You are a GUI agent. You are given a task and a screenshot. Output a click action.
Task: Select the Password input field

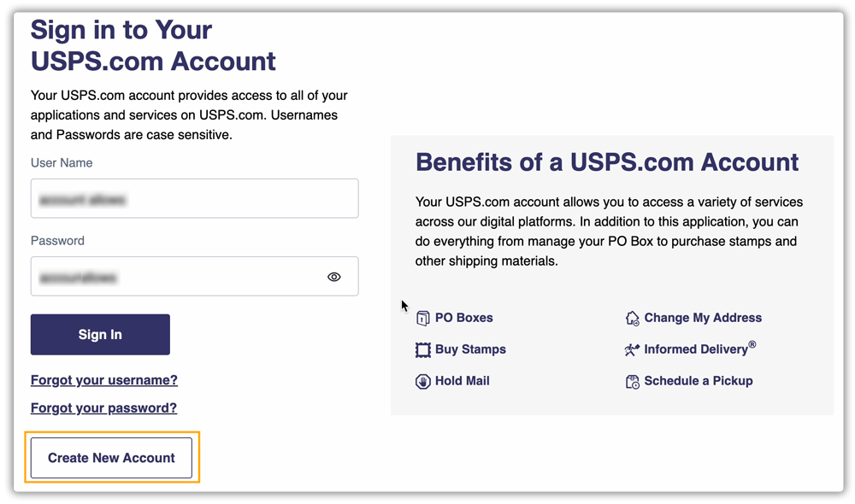pos(171,276)
